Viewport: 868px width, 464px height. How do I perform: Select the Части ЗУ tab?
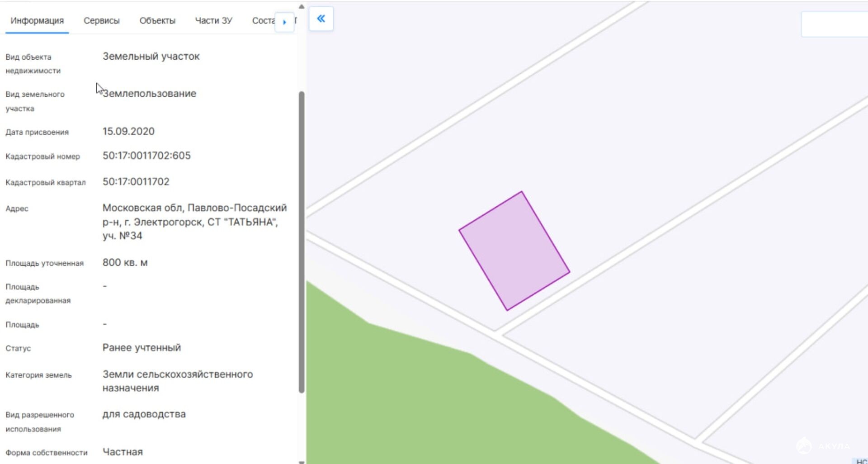pyautogui.click(x=213, y=21)
